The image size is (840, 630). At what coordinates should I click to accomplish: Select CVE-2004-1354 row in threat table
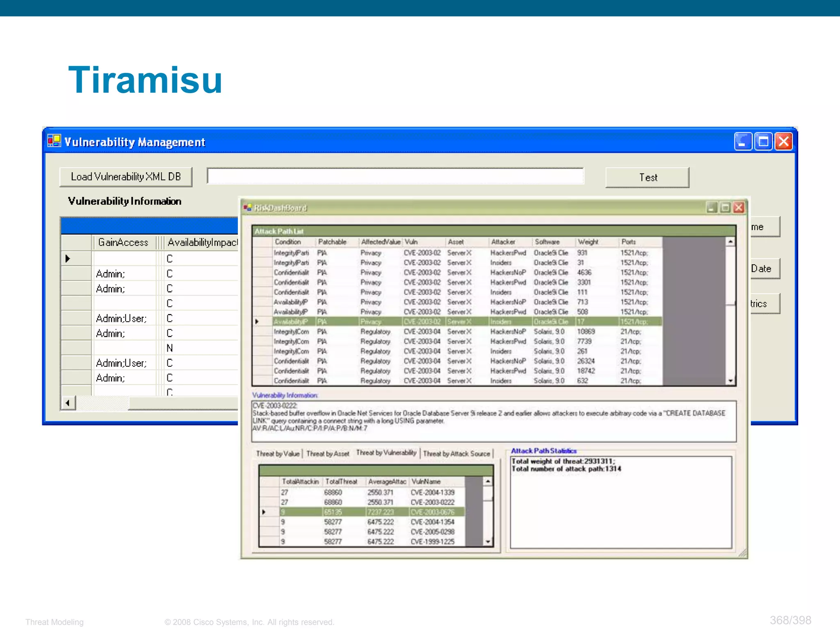[x=362, y=522]
